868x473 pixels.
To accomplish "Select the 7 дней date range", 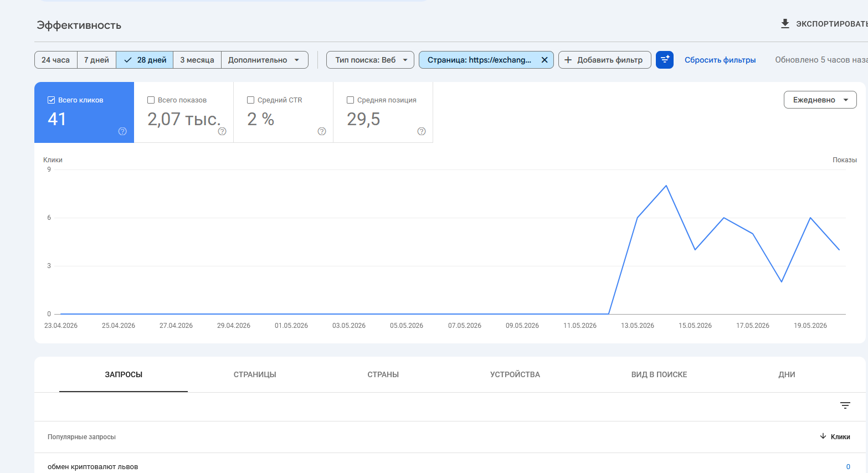I will (96, 60).
